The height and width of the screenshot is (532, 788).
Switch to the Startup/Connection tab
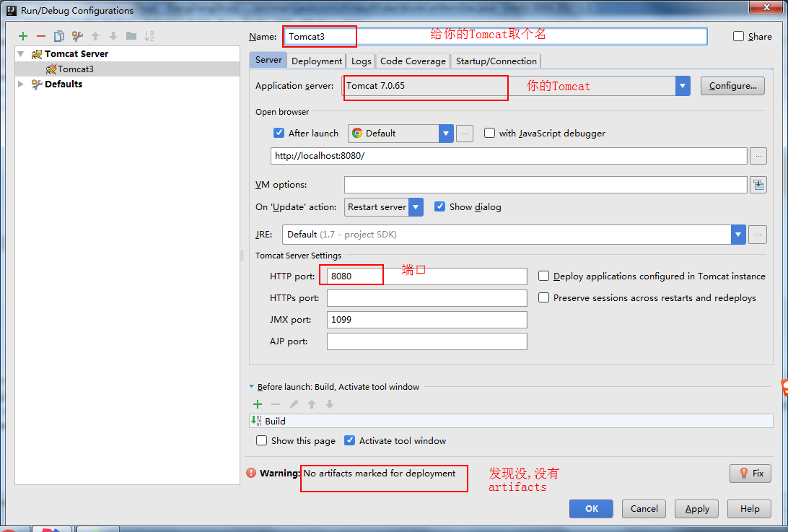tap(496, 61)
